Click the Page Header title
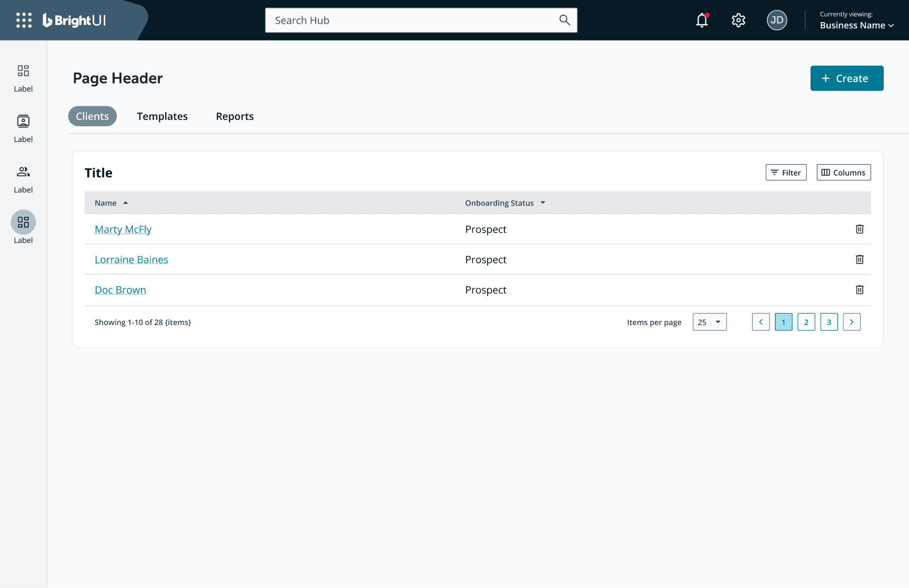Viewport: 909px width, 588px height. (x=118, y=78)
